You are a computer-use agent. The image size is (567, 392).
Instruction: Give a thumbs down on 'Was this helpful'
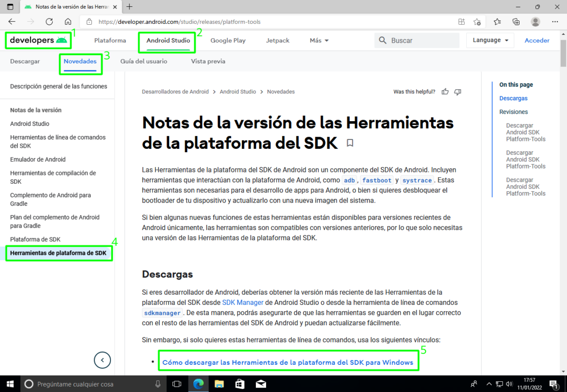(457, 92)
